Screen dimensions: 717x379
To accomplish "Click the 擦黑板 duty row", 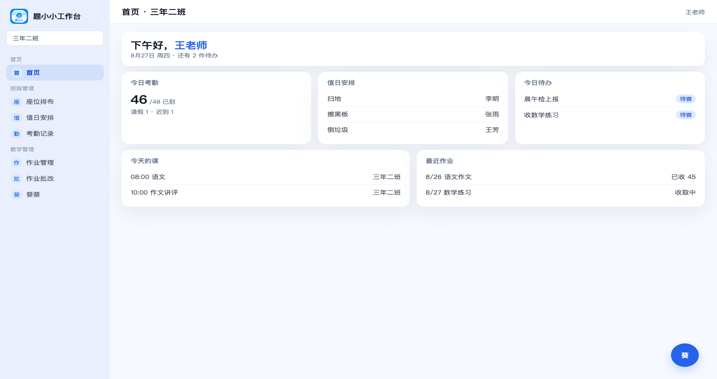I will point(413,114).
